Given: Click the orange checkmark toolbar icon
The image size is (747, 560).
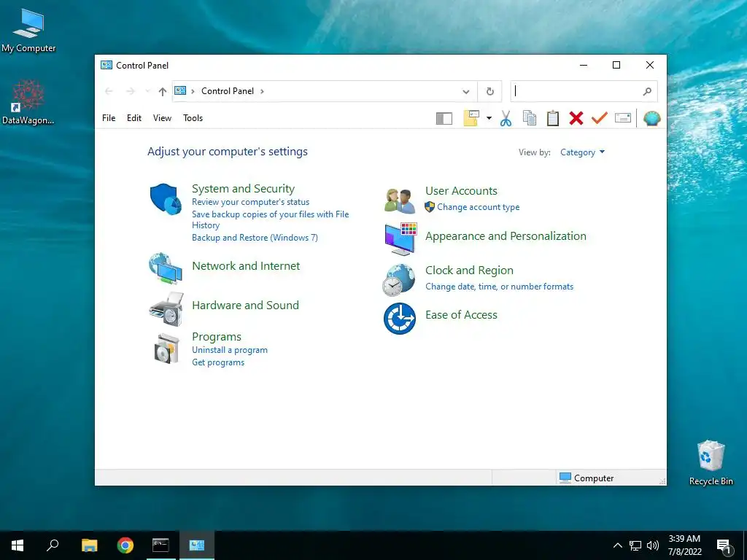Looking at the screenshot, I should pyautogui.click(x=600, y=117).
